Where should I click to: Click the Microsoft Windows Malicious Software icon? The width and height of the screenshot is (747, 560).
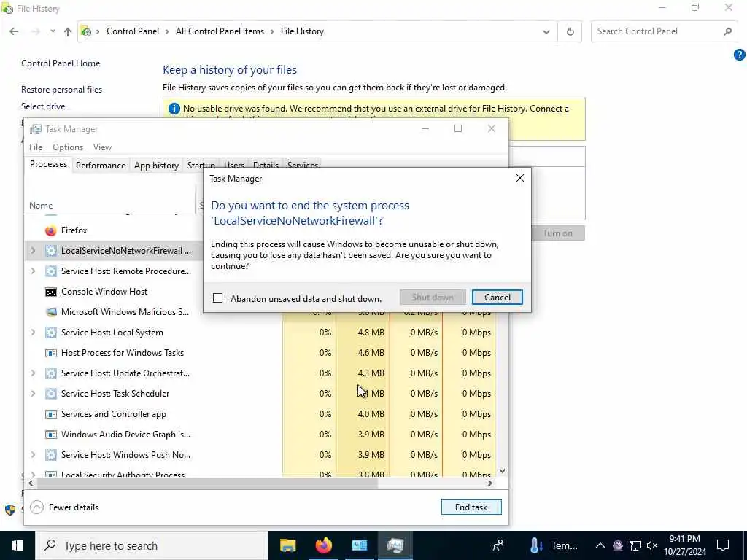(x=50, y=312)
